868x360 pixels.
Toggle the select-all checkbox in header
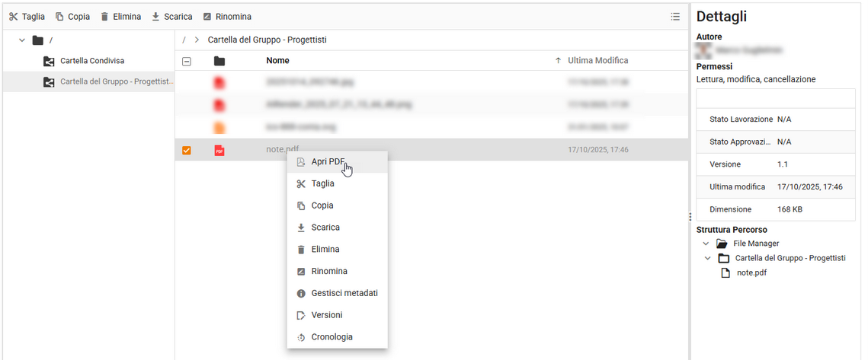pos(187,62)
